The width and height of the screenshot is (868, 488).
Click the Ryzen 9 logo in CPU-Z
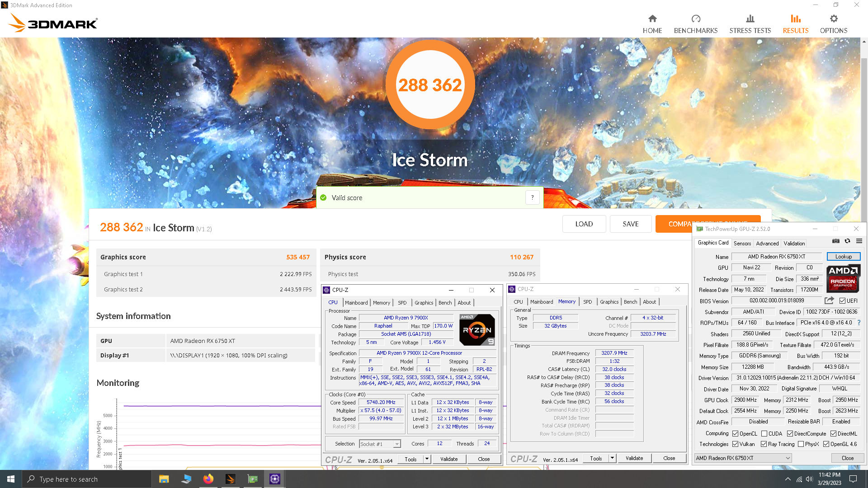pos(477,330)
